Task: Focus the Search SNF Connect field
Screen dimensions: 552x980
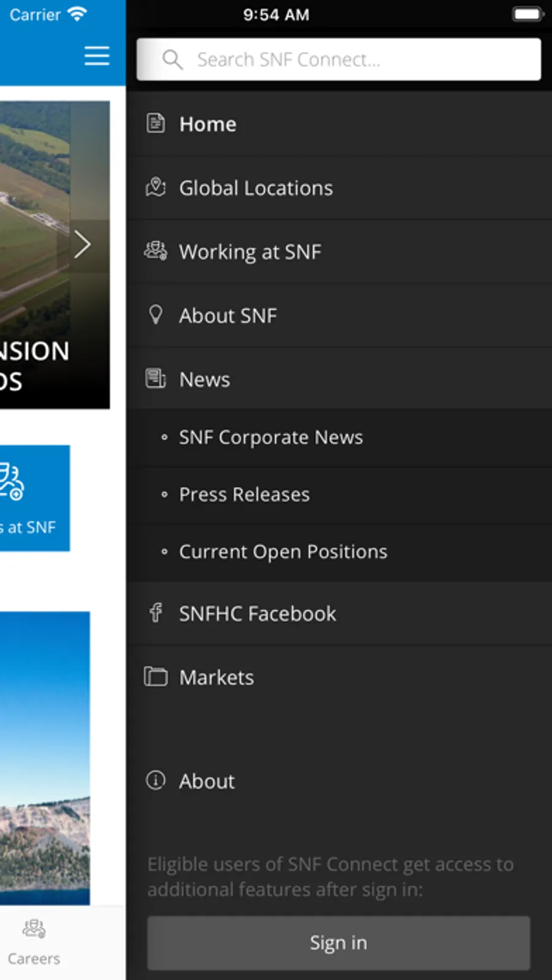Action: [x=339, y=59]
